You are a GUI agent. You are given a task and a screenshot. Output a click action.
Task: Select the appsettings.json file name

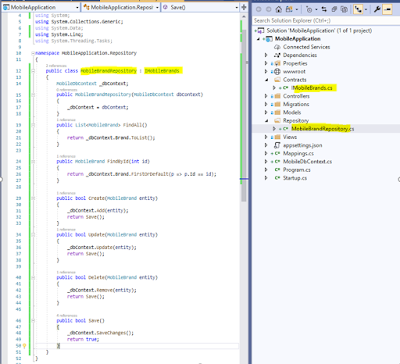(x=303, y=145)
